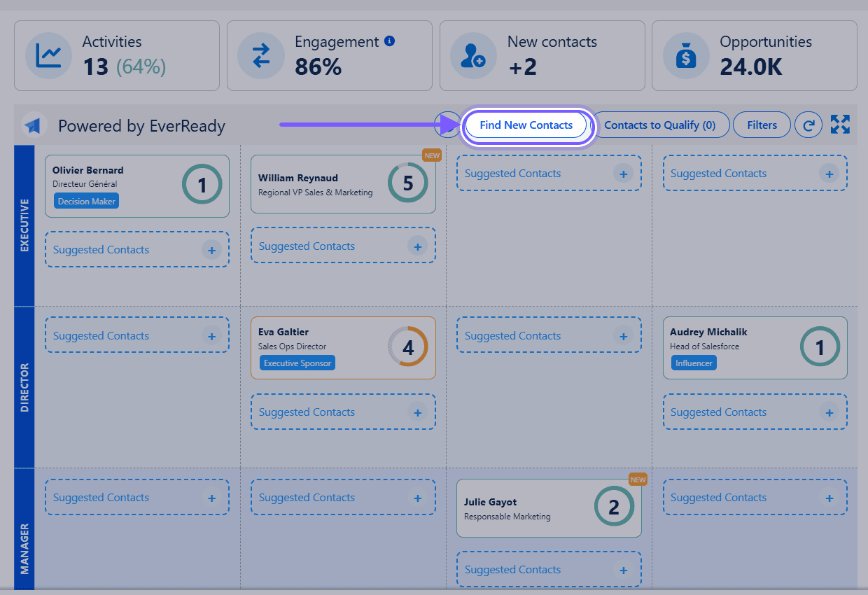Open Julie Gayot's contact card
Screen dimensions: 868x595
coord(549,508)
